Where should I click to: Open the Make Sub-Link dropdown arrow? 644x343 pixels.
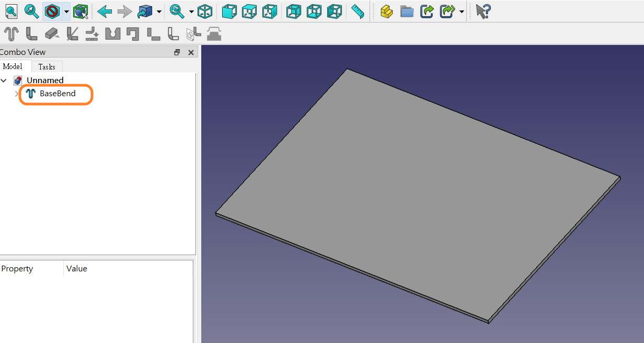click(x=462, y=11)
